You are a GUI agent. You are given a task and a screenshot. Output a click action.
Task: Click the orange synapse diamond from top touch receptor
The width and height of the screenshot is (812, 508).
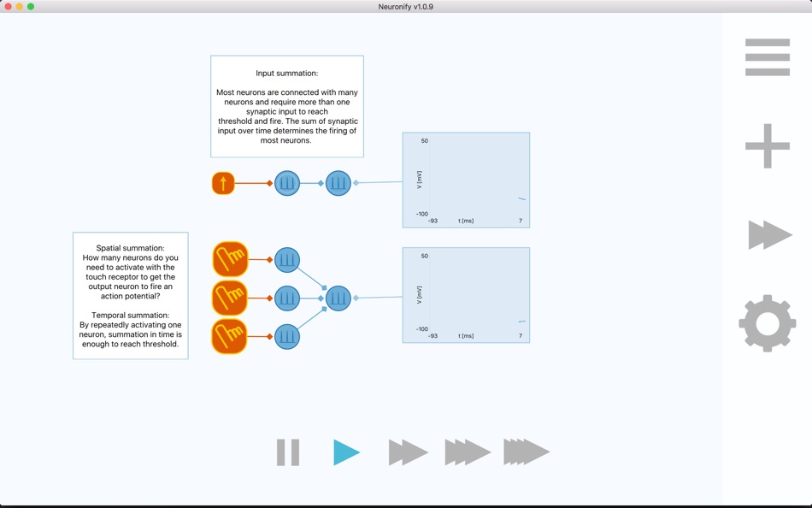[269, 260]
